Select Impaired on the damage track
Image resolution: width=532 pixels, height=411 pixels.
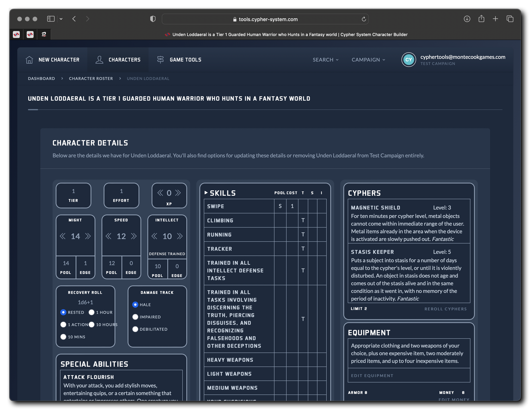coord(135,317)
